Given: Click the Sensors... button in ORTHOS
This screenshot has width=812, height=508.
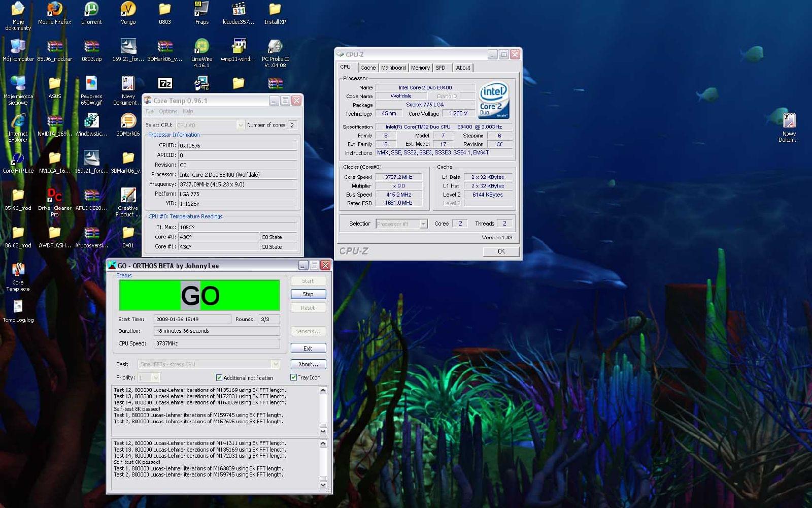Looking at the screenshot, I should coord(308,331).
